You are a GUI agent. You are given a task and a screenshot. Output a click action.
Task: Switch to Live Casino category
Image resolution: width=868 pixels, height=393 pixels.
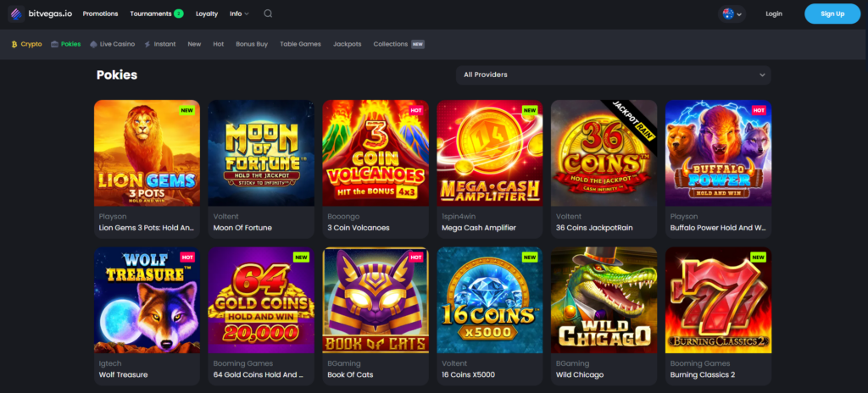click(x=113, y=44)
